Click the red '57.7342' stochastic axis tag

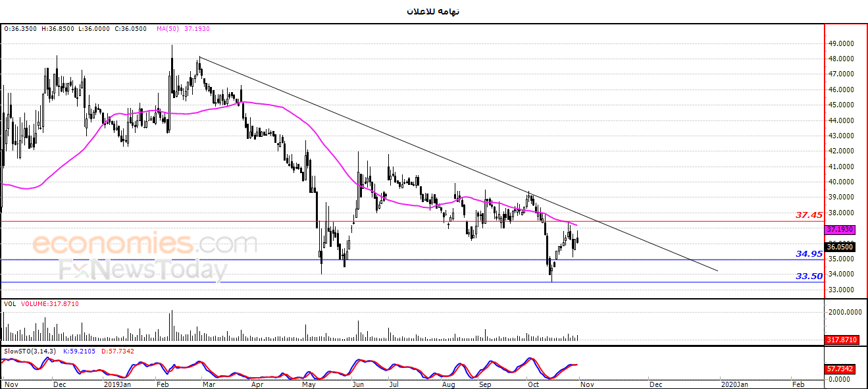click(840, 369)
